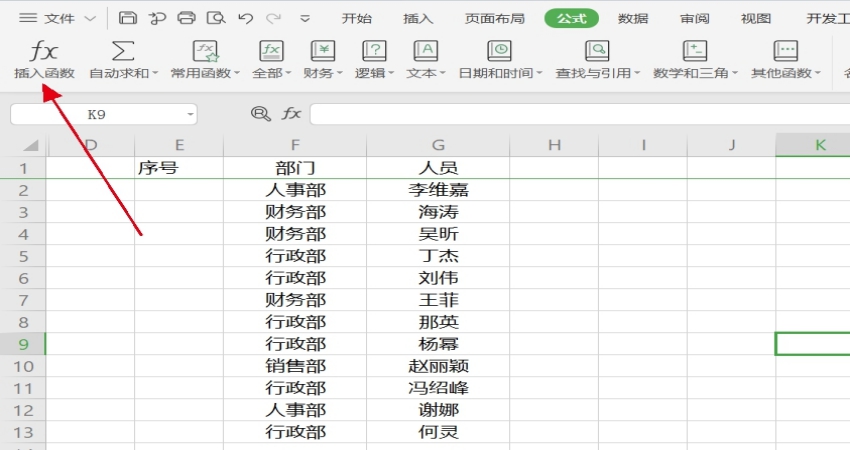Image resolution: width=850 pixels, height=450 pixels.
Task: Switch to the Page Layout (页面布局) tab
Action: [x=494, y=18]
